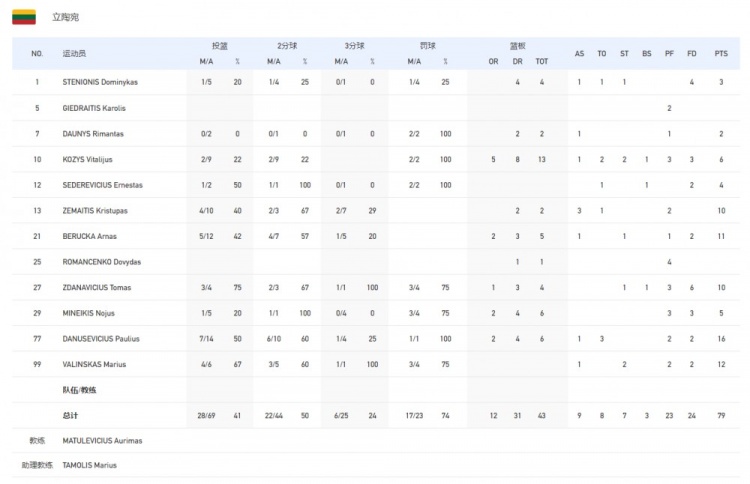Screen dimensions: 750x484
Task: Select the 篮板 column group header
Action: 517,46
